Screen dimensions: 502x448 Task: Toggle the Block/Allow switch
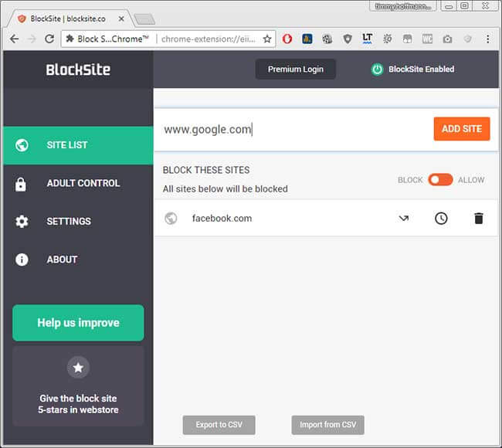[440, 180]
